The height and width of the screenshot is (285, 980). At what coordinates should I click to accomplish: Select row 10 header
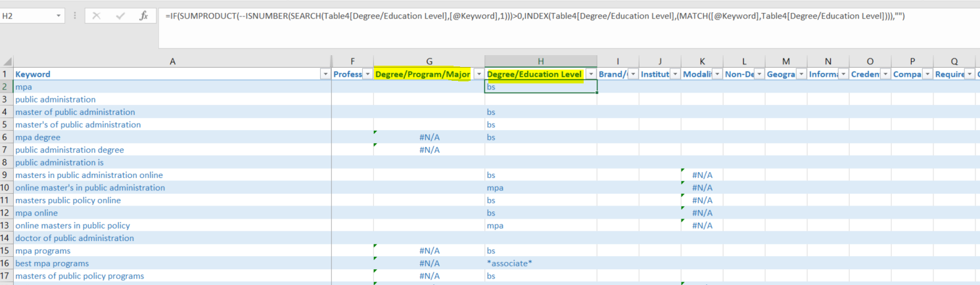(7, 188)
